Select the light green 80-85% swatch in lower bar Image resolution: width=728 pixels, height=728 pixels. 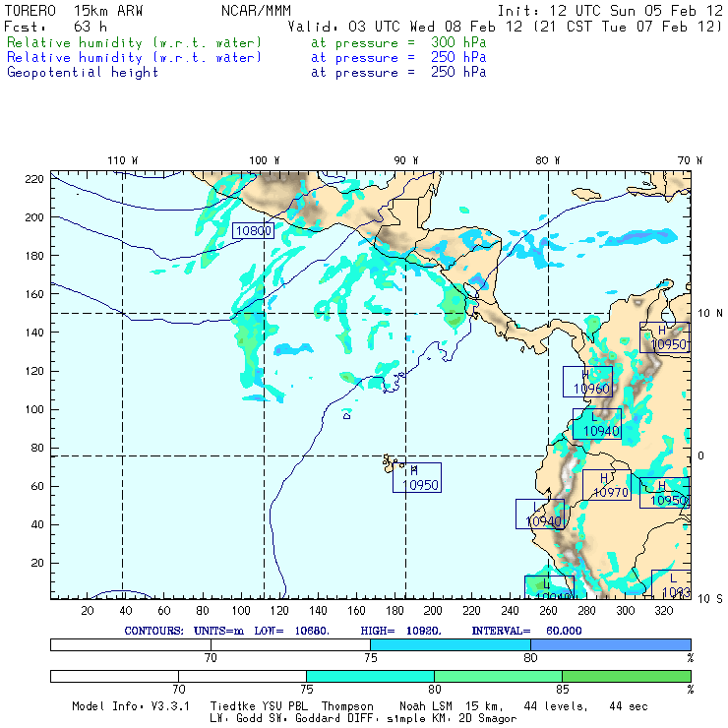click(x=498, y=676)
